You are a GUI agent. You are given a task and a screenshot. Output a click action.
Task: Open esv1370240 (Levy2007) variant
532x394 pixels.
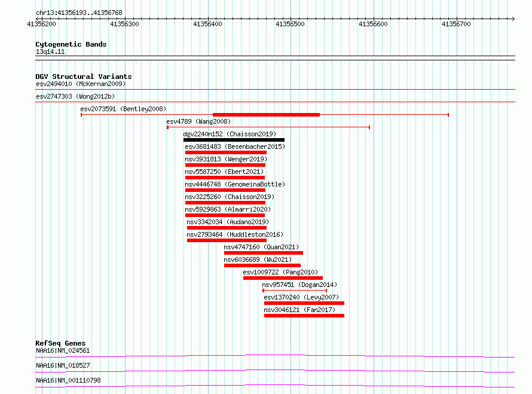301,297
